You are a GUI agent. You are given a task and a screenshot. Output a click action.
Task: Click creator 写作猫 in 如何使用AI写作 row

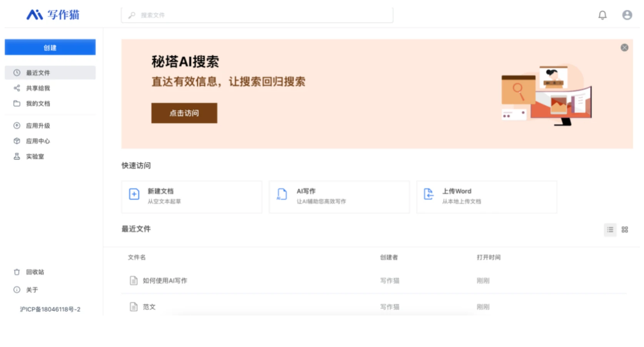tap(390, 281)
